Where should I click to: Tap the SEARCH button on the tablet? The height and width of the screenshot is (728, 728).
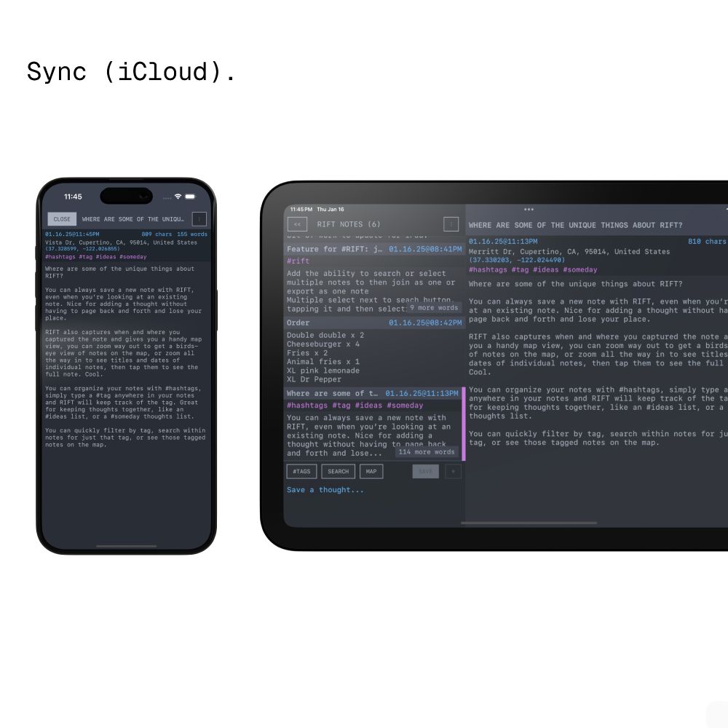(338, 471)
